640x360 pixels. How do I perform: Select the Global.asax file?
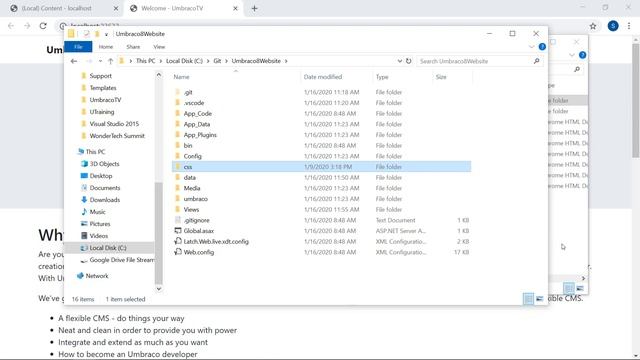[x=199, y=231]
